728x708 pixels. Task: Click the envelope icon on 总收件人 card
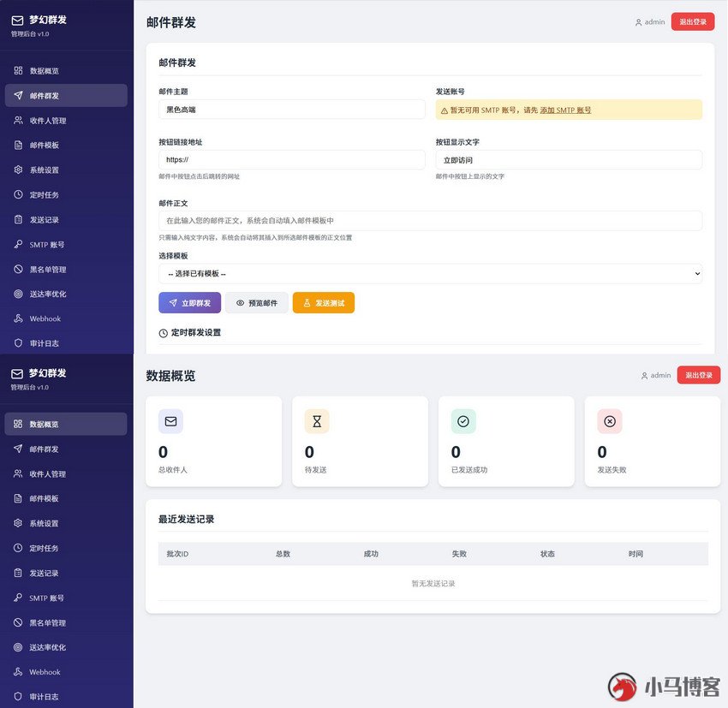(170, 421)
